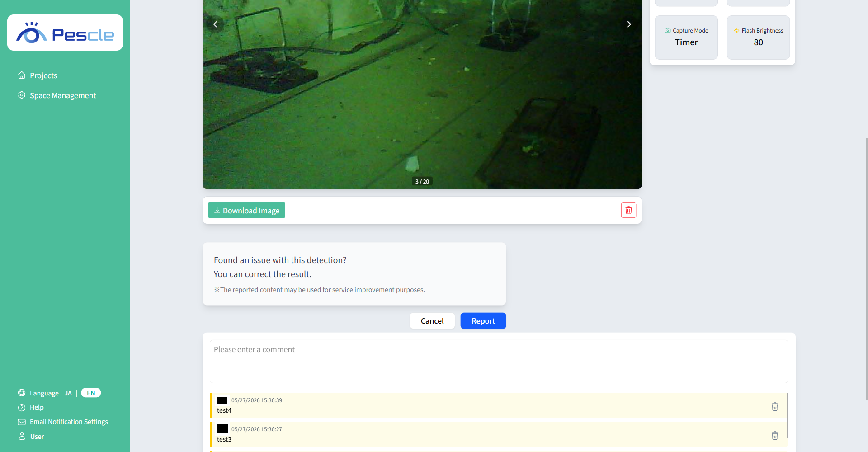Click the Projects home icon
Viewport: 868px width, 452px height.
point(22,75)
